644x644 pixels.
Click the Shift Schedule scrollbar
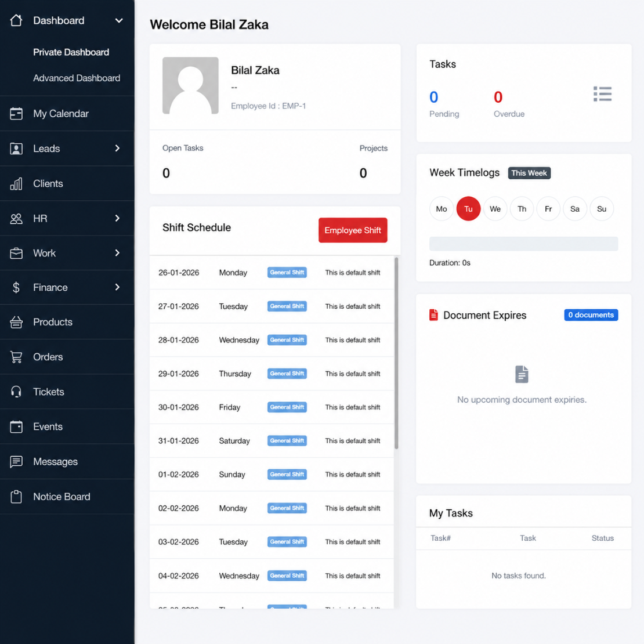point(396,353)
